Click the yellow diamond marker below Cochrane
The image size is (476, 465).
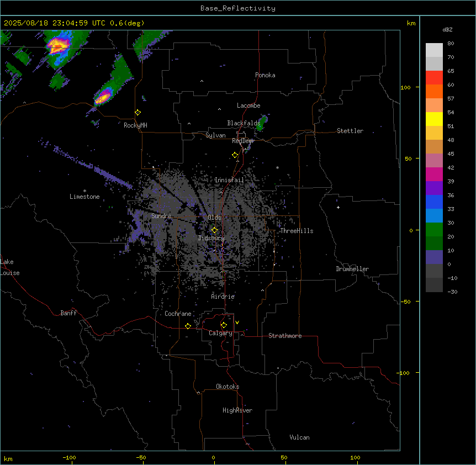tap(188, 326)
